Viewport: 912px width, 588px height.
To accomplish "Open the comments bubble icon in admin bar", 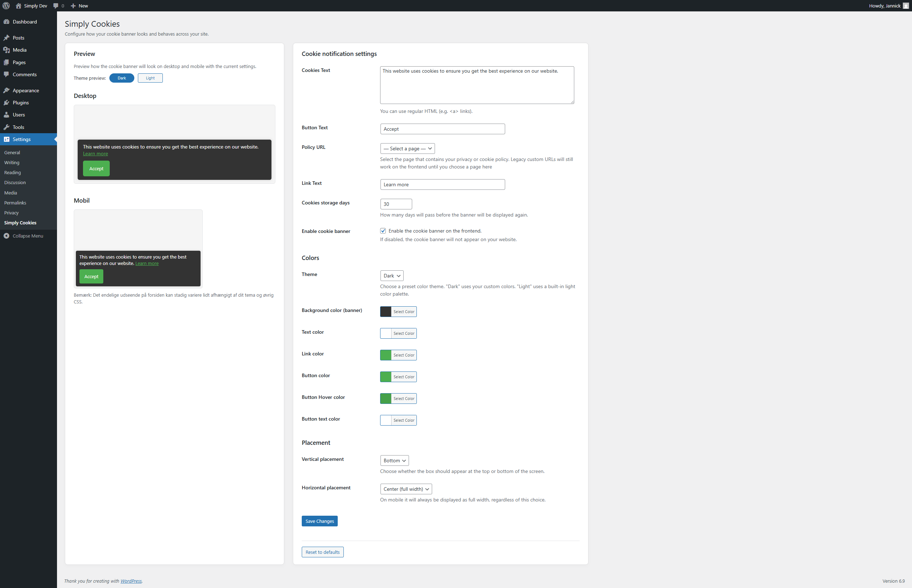I will (x=56, y=6).
